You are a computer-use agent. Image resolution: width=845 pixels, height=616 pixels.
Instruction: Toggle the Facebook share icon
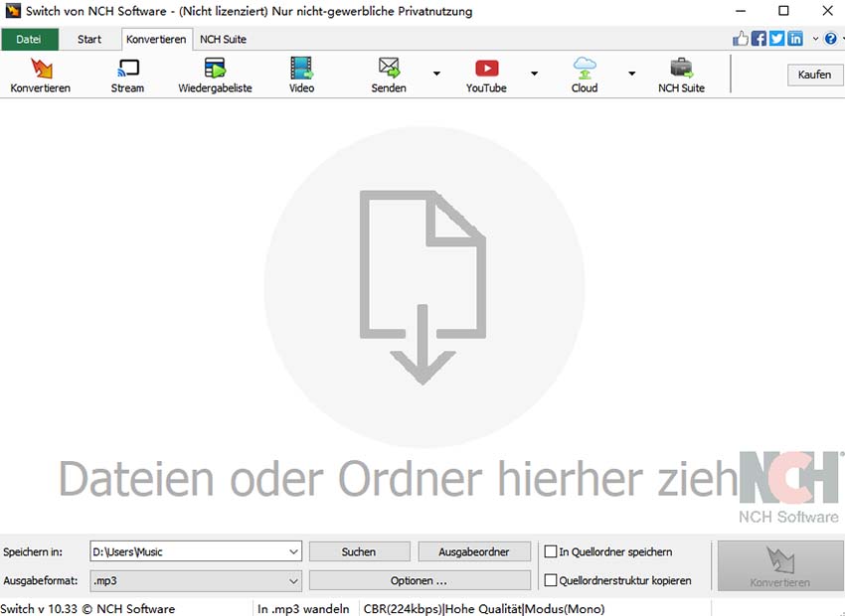(759, 38)
